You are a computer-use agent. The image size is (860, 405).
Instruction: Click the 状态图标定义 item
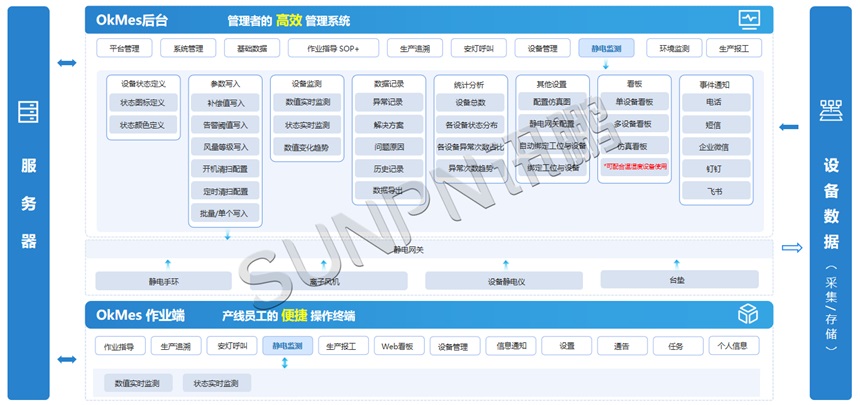pos(143,103)
